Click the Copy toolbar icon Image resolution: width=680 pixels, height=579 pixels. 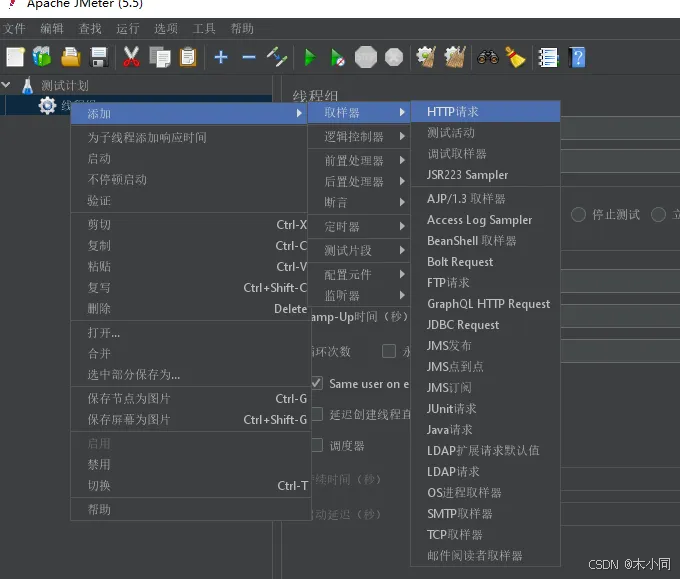[x=160, y=57]
